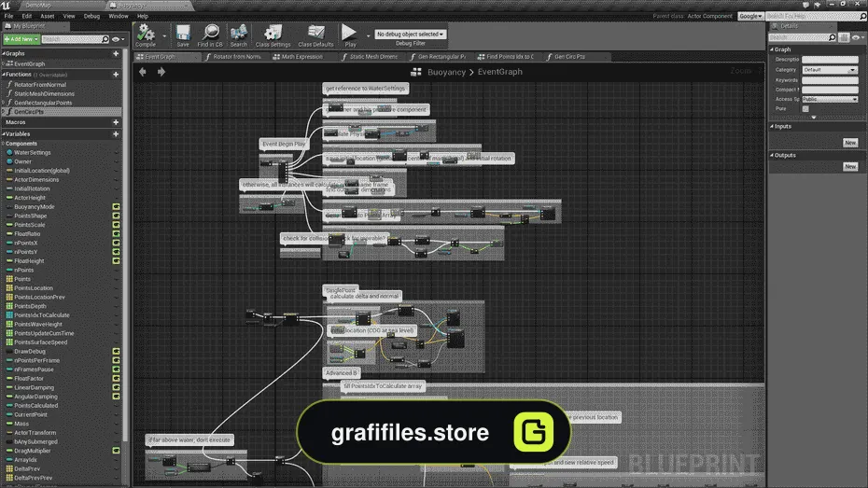Navigate back in graph history
The width and height of the screenshot is (868, 488).
[142, 71]
